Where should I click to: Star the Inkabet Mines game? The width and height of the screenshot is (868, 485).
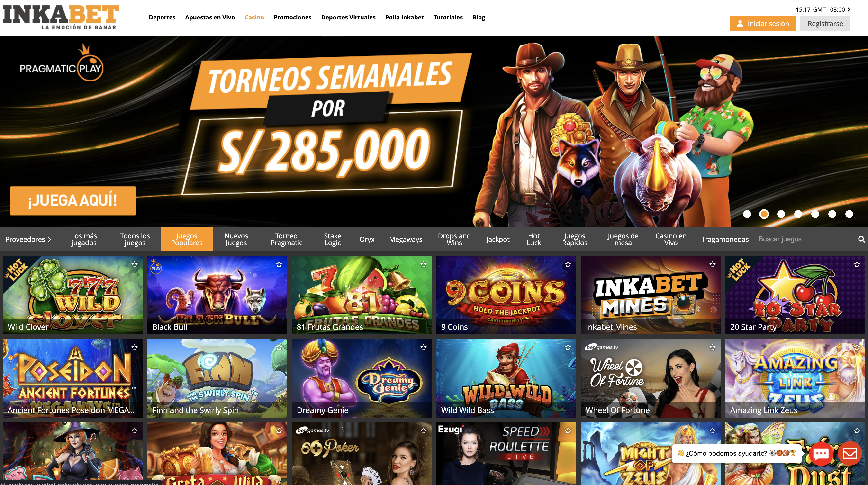tap(712, 264)
